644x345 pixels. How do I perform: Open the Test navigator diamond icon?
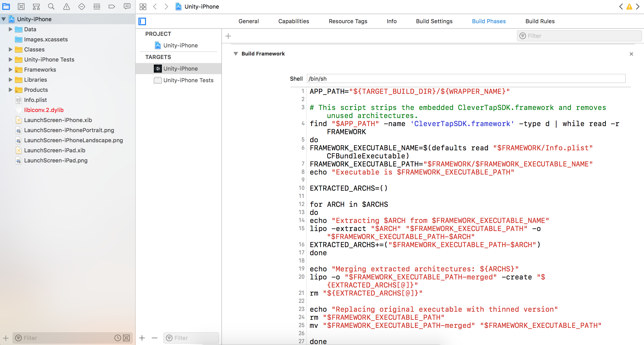pyautogui.click(x=82, y=7)
